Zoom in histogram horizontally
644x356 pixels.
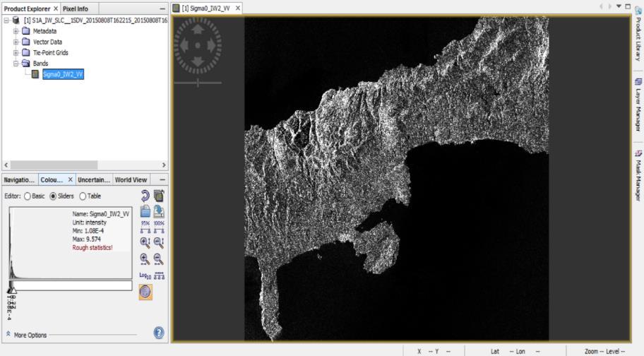(145, 259)
